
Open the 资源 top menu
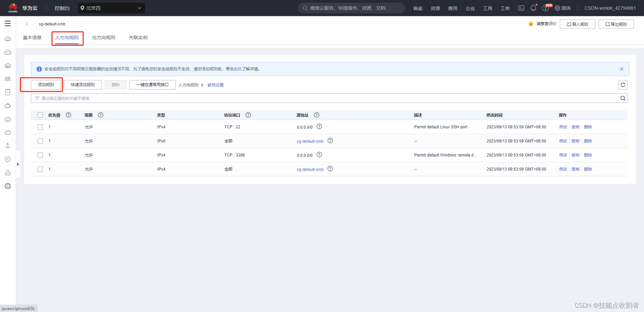pyautogui.click(x=435, y=8)
